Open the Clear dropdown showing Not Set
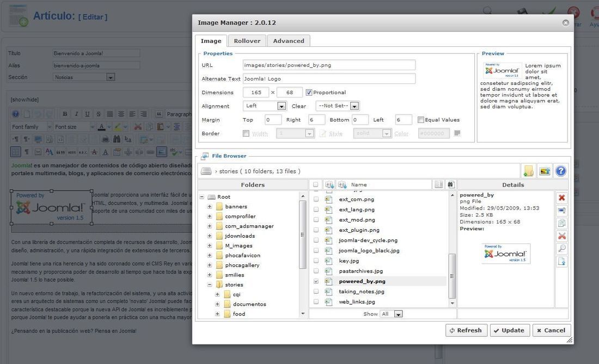This screenshot has height=364, width=599. coord(337,106)
